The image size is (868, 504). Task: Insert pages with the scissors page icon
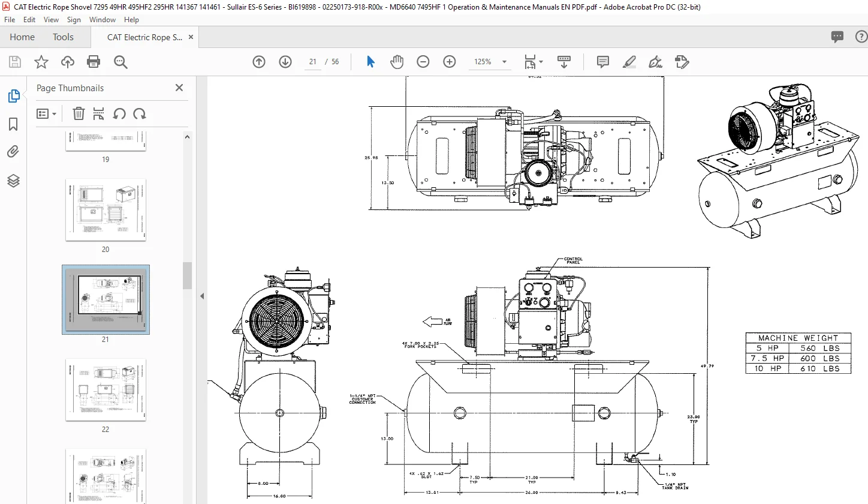[99, 113]
